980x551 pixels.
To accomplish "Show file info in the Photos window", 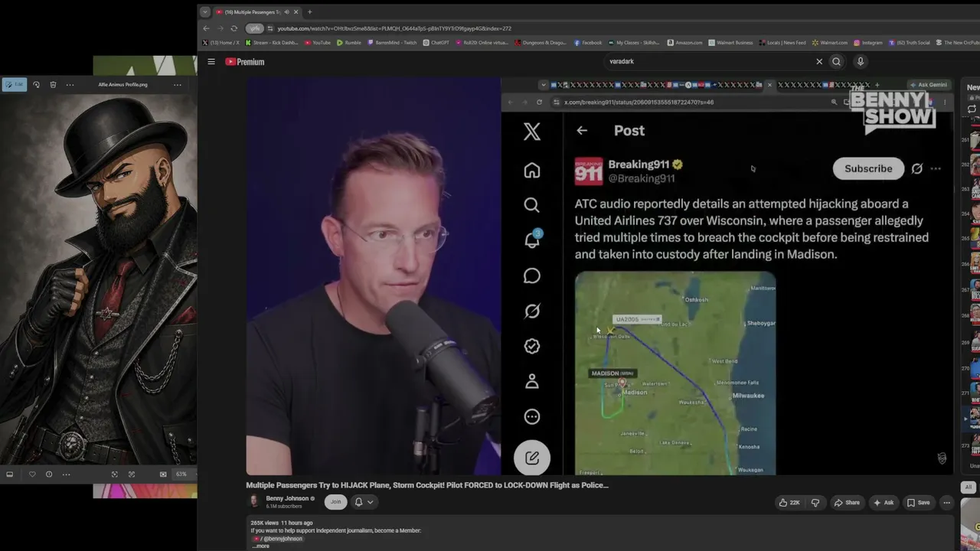I will tap(49, 474).
